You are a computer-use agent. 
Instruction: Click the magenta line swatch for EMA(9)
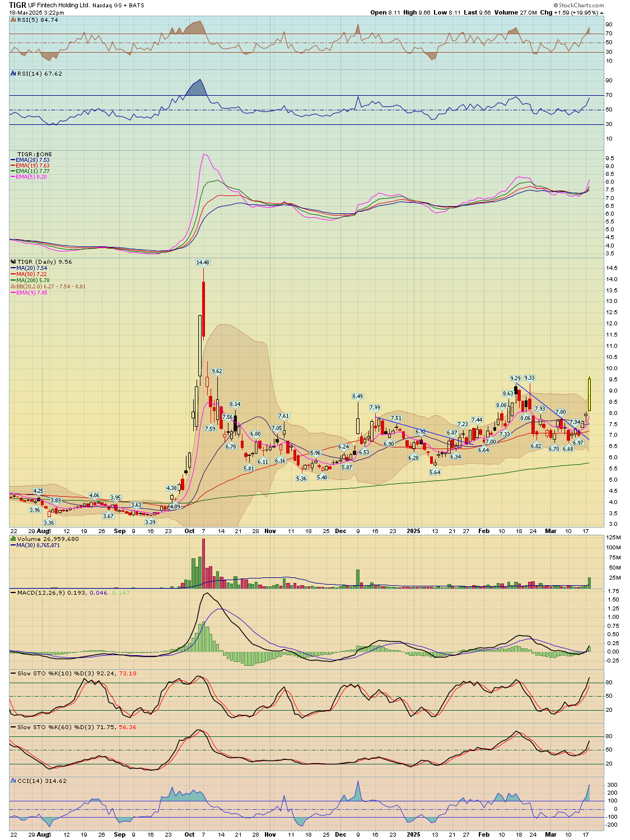click(x=13, y=292)
